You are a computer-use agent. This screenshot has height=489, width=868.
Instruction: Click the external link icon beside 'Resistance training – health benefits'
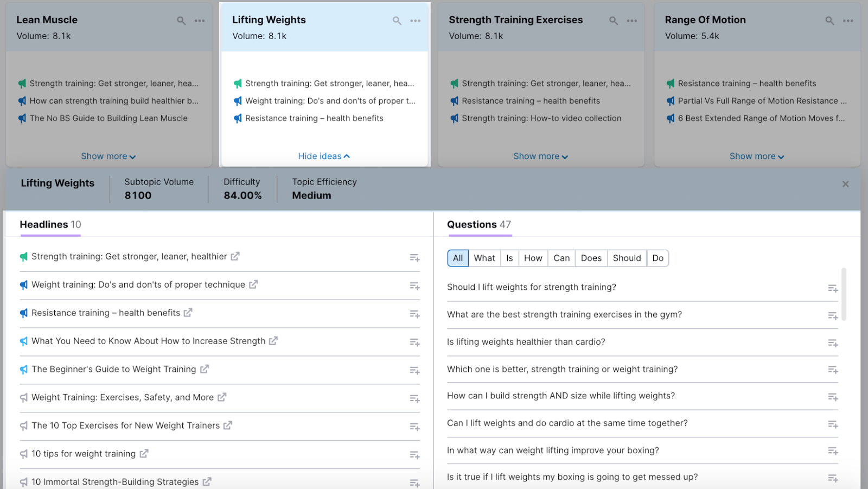[187, 313]
